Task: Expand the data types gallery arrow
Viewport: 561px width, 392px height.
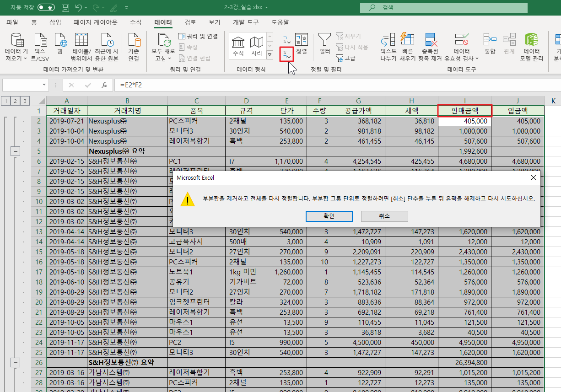Action: 270,55
